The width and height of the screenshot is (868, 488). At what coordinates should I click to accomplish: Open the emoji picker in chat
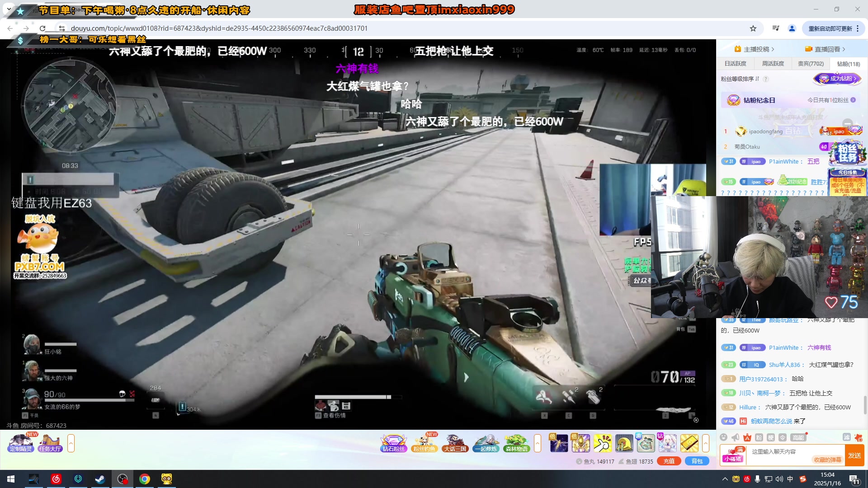723,437
